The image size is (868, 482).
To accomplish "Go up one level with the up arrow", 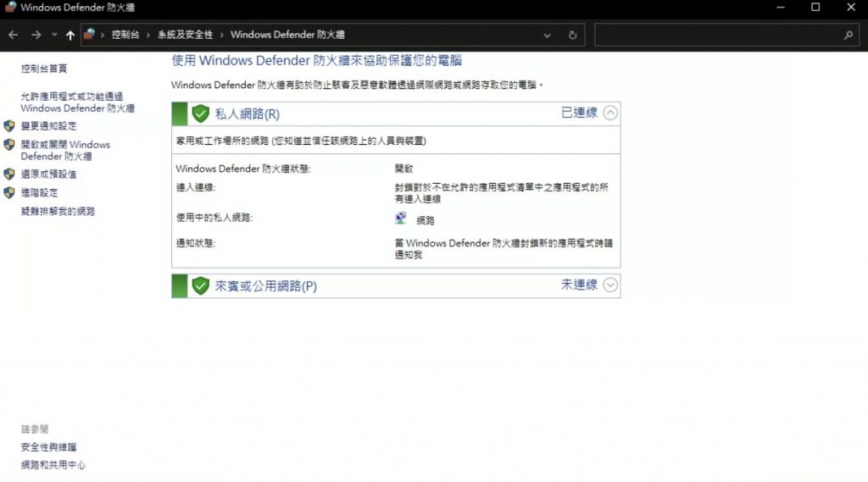I will click(70, 35).
